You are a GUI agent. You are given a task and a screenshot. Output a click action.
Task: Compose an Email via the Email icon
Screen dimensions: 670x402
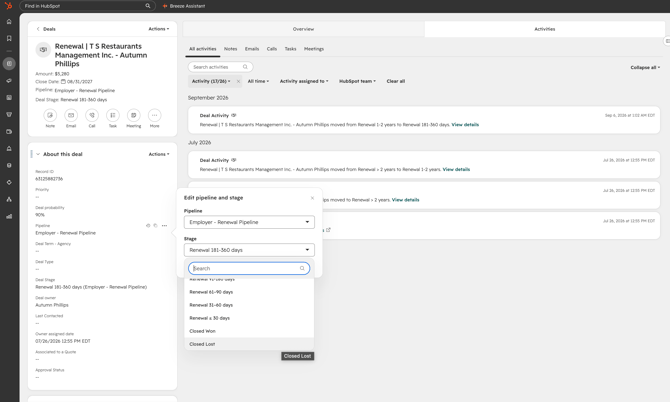[x=71, y=115]
